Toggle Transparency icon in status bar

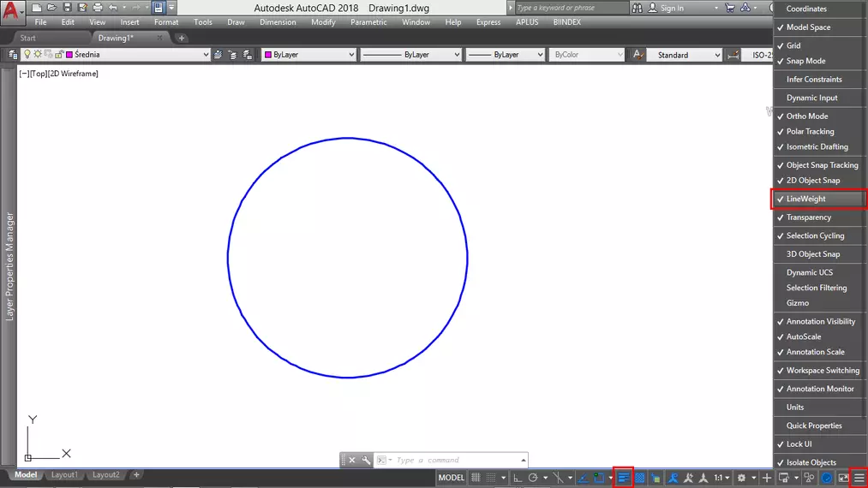[639, 478]
